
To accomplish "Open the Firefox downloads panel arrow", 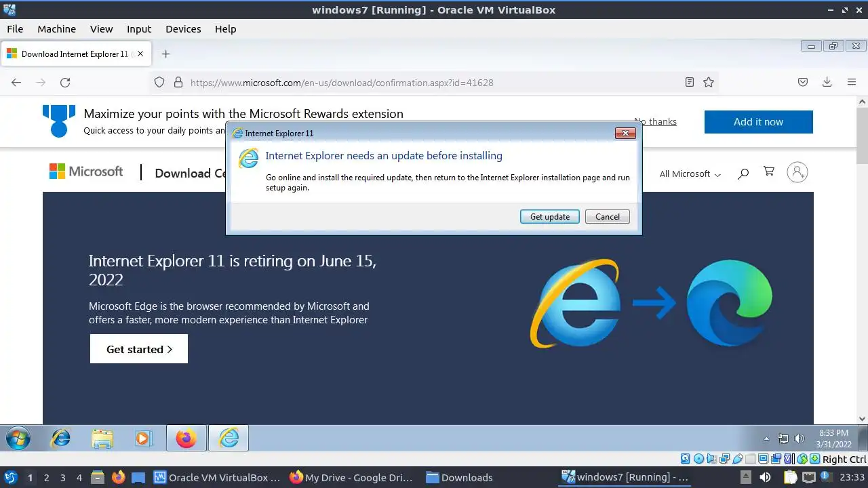I will [x=827, y=83].
